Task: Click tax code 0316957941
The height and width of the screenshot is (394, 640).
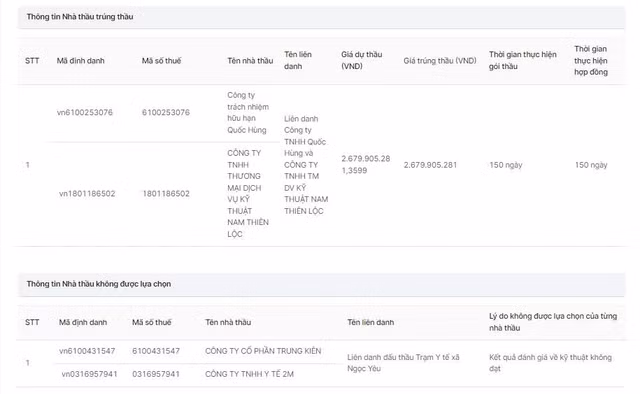Action: [x=156, y=374]
